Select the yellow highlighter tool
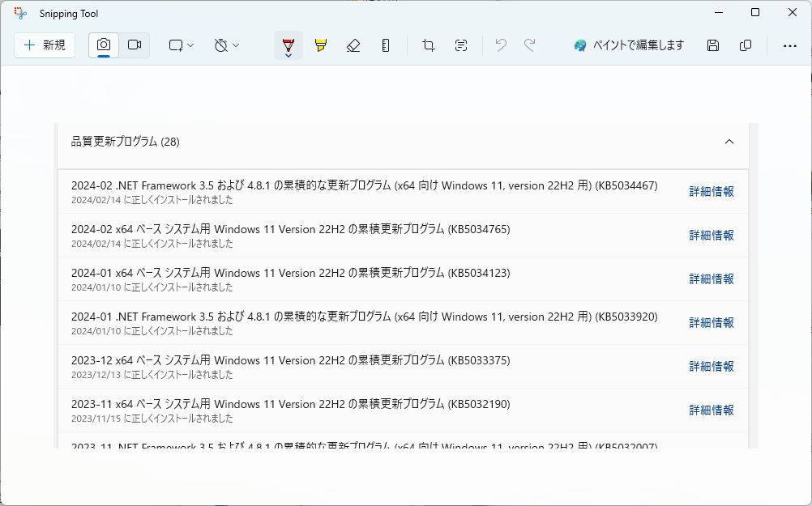 click(321, 45)
